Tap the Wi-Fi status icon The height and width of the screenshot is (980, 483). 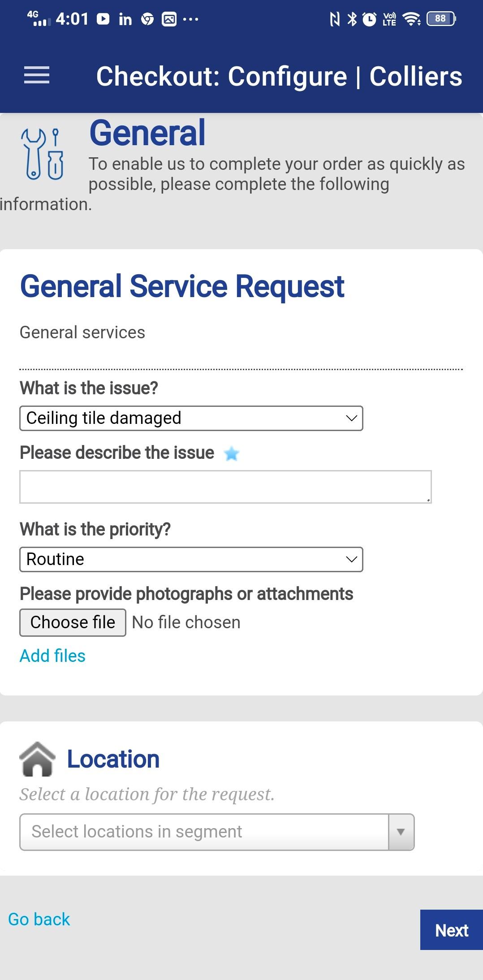[411, 19]
